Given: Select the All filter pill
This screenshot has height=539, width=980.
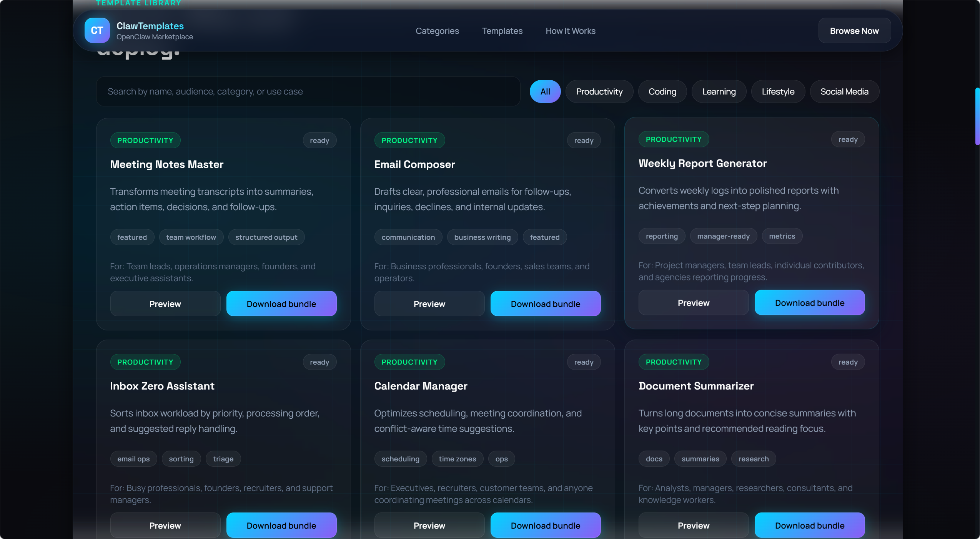Looking at the screenshot, I should [545, 91].
